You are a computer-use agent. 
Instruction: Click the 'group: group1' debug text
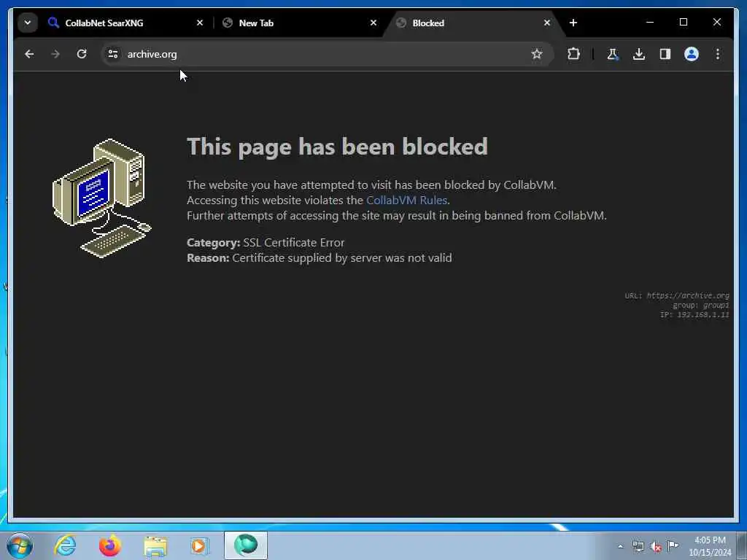701,306
